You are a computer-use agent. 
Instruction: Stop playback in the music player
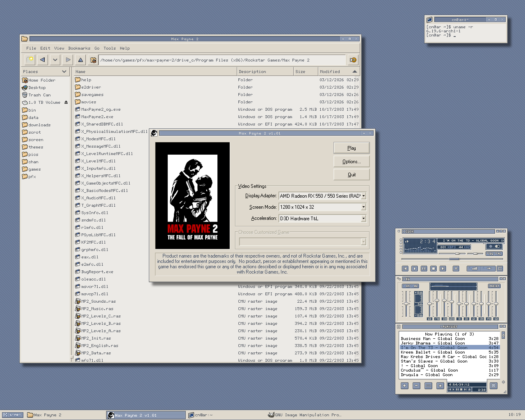point(434,269)
